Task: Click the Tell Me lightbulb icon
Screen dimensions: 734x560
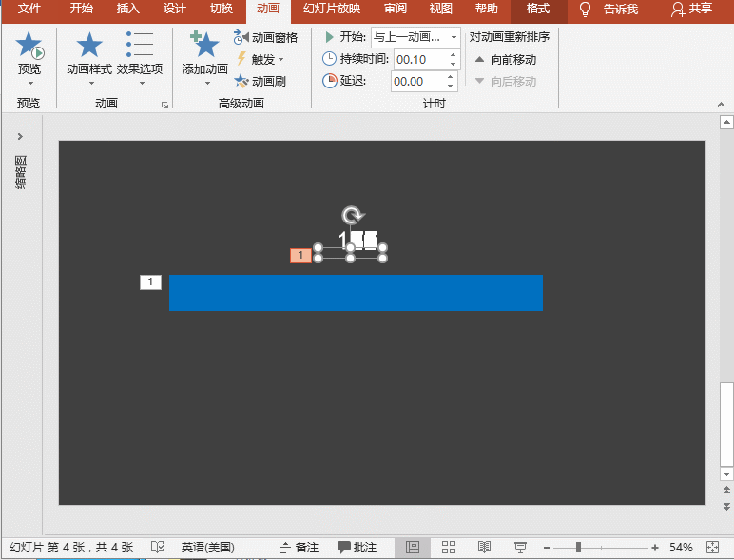Action: [x=585, y=9]
